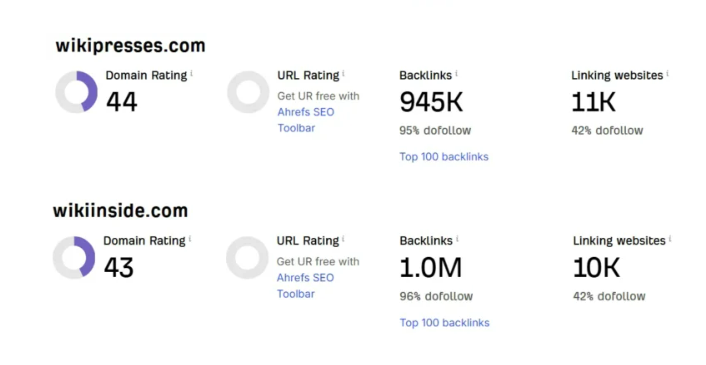Screen dimensions: 706x365
Task: Click info icon beside wikiinside.com Backlinks
Action: [457, 239]
